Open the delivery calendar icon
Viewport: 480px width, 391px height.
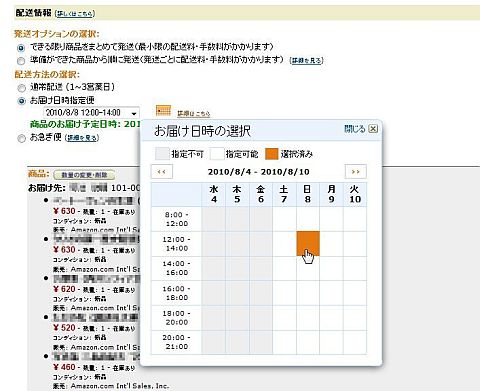point(163,110)
